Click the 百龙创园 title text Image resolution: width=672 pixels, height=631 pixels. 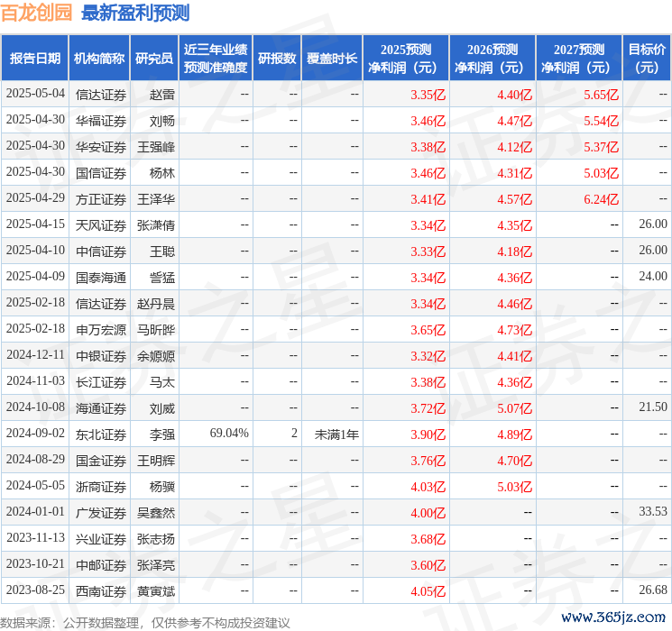click(x=36, y=13)
